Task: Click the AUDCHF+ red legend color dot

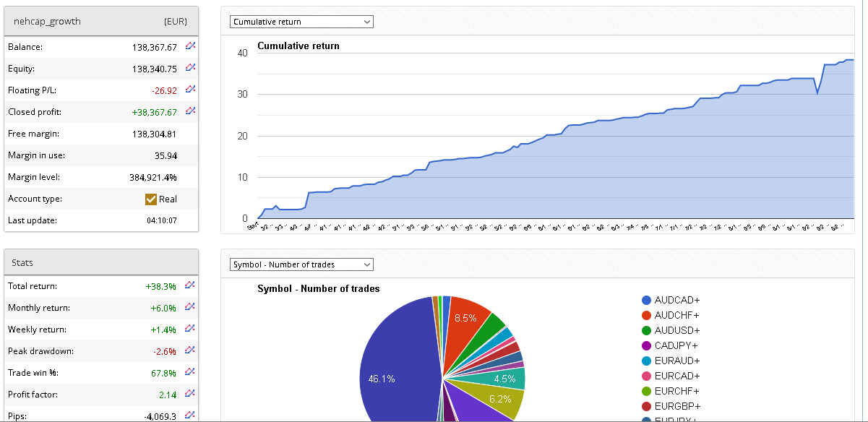Action: (x=646, y=316)
